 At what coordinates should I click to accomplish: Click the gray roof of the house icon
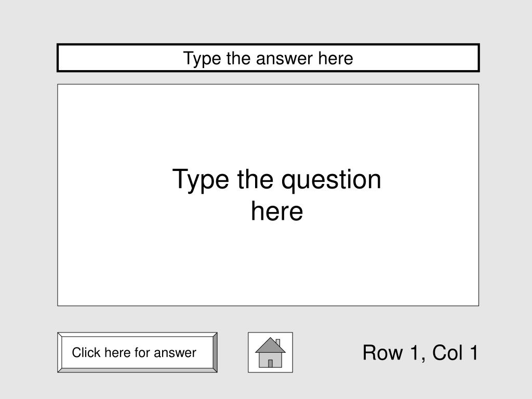pyautogui.click(x=270, y=345)
